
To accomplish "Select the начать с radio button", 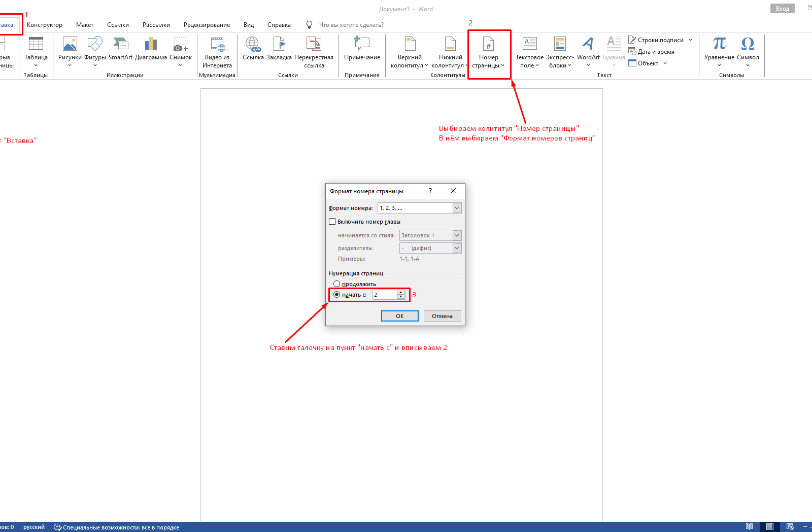I will [336, 295].
